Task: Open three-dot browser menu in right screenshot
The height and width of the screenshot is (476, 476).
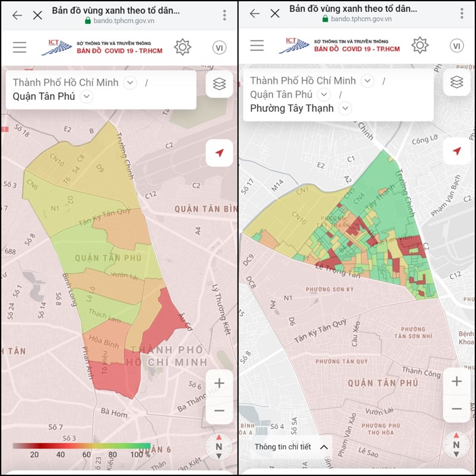Action: pyautogui.click(x=463, y=13)
